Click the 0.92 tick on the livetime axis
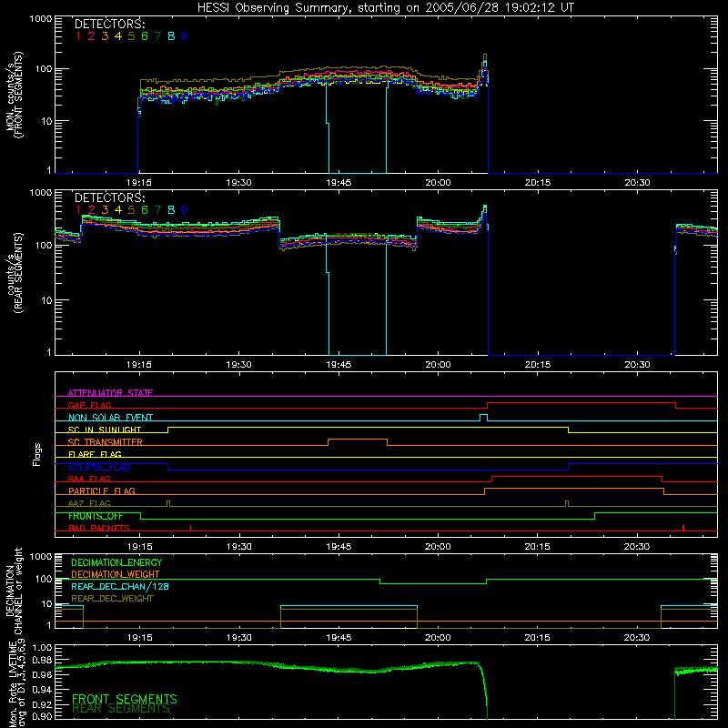This screenshot has width=728, height=728. tap(42, 703)
